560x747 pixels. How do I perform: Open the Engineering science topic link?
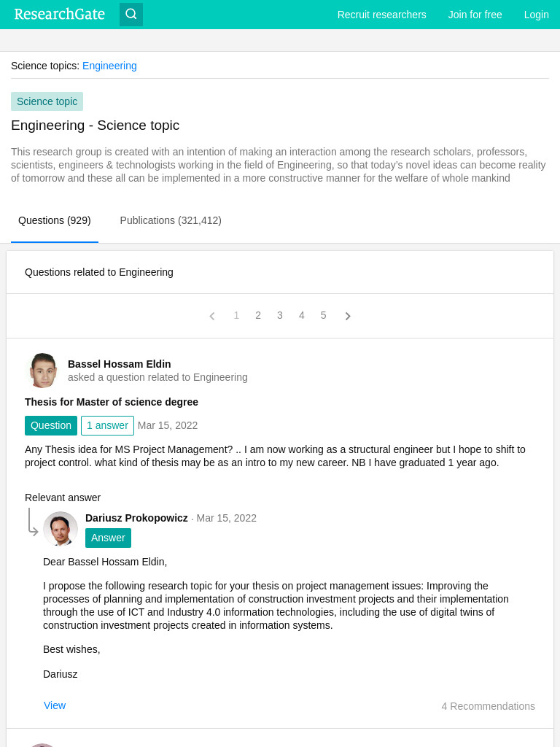pyautogui.click(x=109, y=66)
